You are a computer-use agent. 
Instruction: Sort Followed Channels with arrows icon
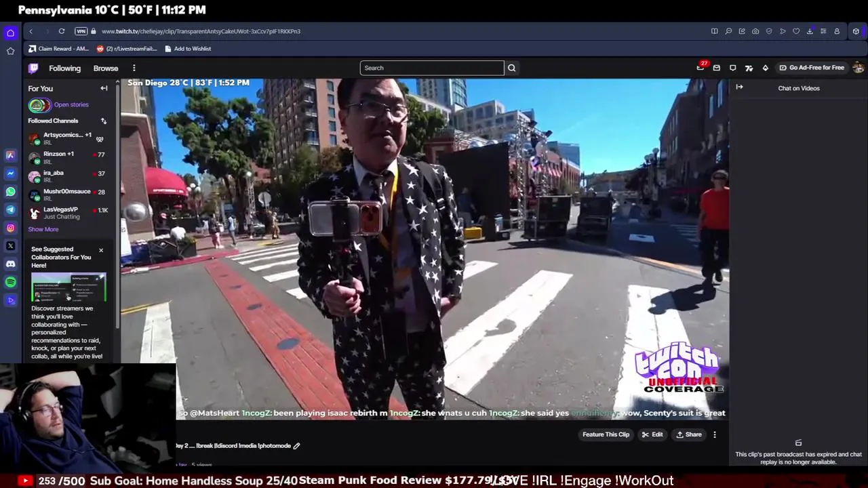point(104,121)
